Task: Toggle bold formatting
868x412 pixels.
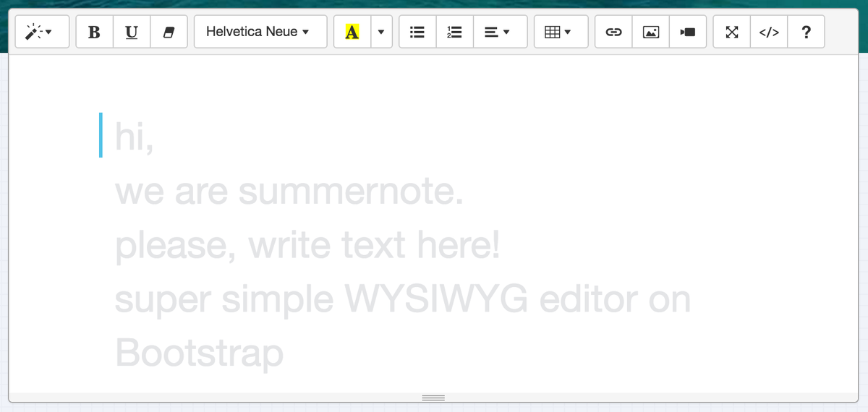Action: coord(94,32)
